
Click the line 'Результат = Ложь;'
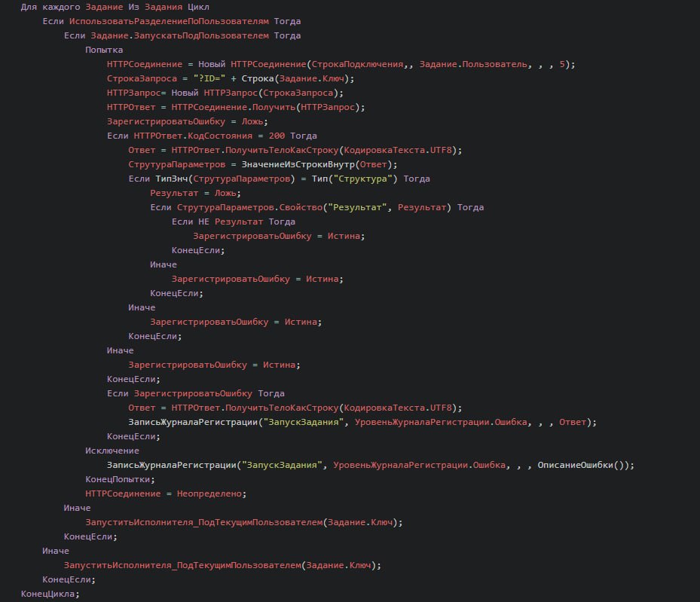pyautogui.click(x=196, y=193)
